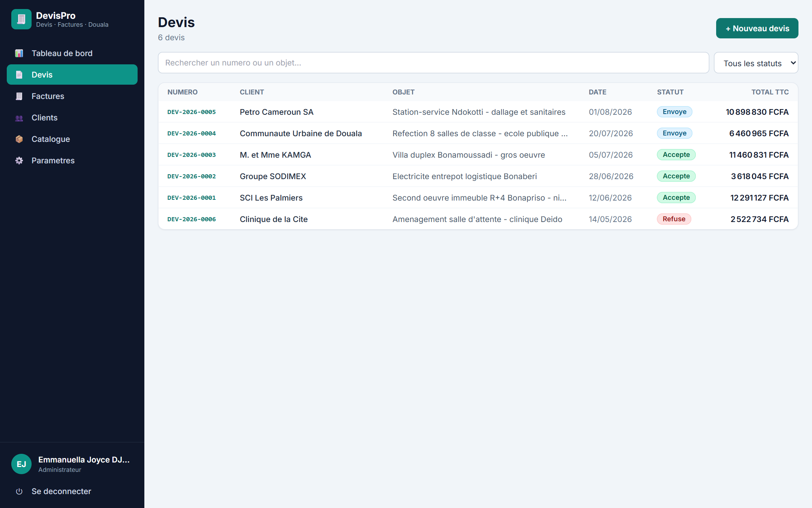Select the Groupe SODIMEX row
This screenshot has height=508, width=812.
click(x=478, y=176)
